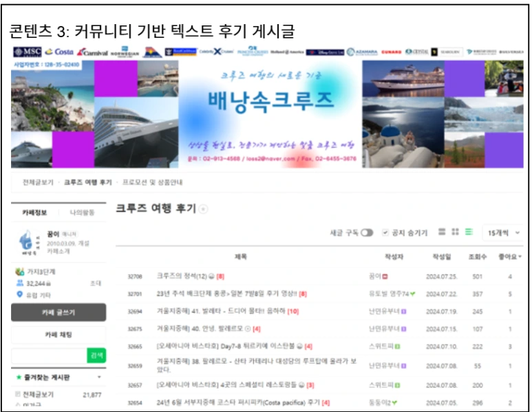Click the Costa cruise line logo

pos(59,52)
